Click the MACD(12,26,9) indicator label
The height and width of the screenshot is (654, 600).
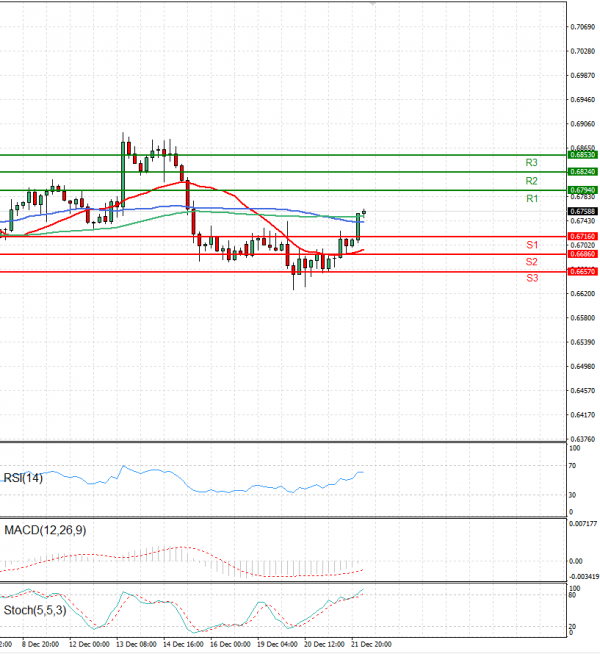[45, 530]
